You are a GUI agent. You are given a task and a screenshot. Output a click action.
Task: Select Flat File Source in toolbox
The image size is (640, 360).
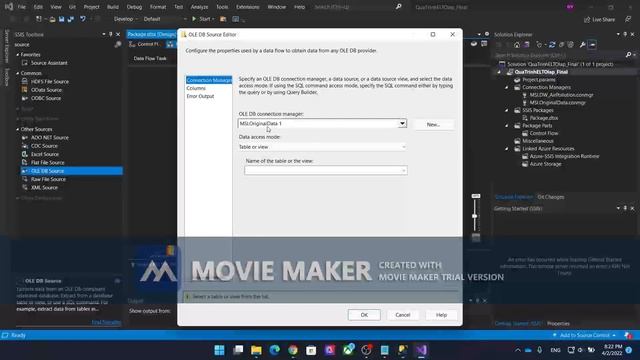47,162
